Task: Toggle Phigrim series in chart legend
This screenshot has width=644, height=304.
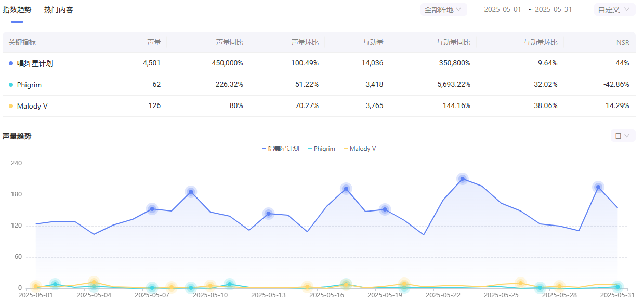Action: click(x=322, y=149)
